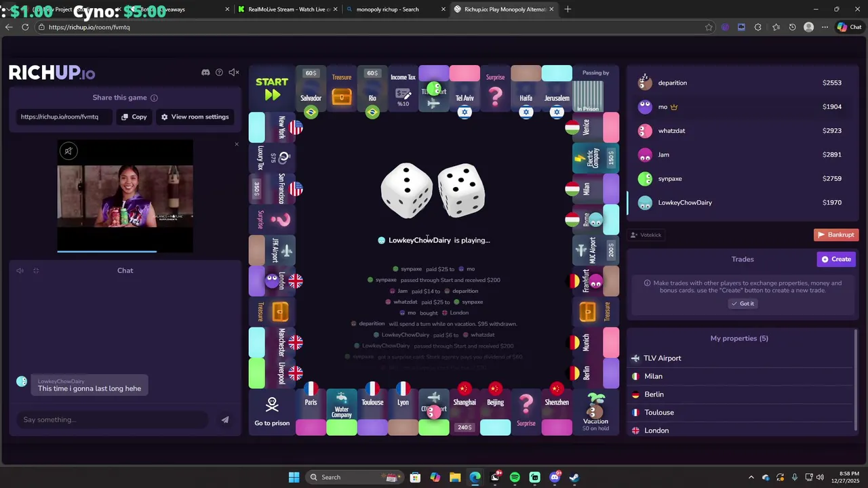Select the Tel Aviv property tile
The width and height of the screenshot is (868, 488).
(x=465, y=89)
